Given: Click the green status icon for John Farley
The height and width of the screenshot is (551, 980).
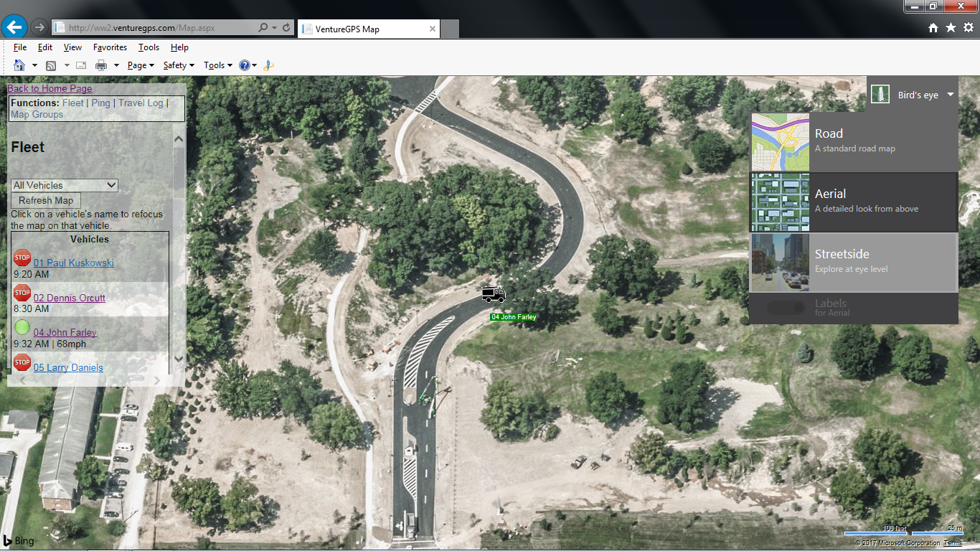Looking at the screenshot, I should coord(22,328).
